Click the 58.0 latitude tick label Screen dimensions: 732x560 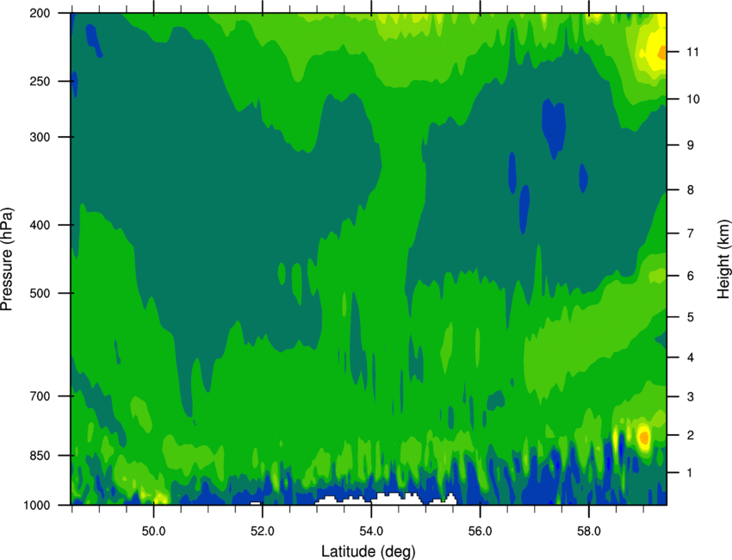[589, 532]
